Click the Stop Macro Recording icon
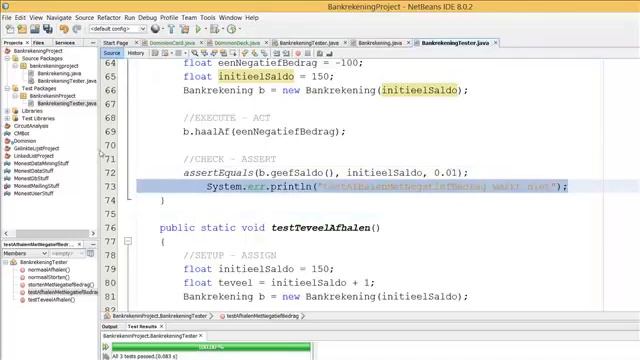Screen dimensions: 640x360 (308, 53)
